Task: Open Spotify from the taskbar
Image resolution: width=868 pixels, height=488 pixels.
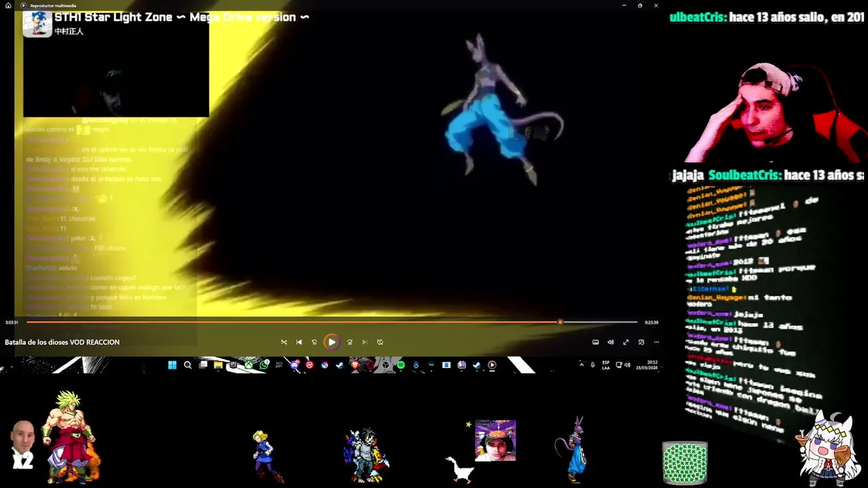Action: pos(401,365)
